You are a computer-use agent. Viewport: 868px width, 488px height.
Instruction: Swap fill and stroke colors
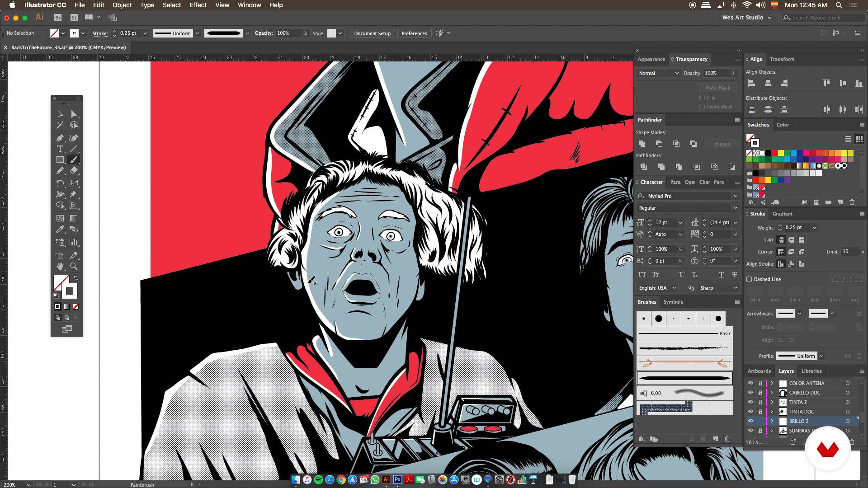[76, 278]
